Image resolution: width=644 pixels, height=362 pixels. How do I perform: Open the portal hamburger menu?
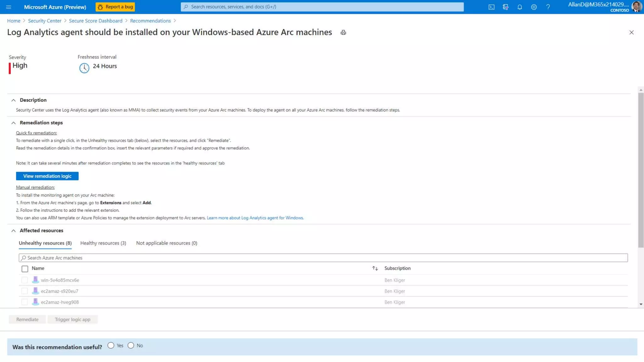(x=8, y=7)
